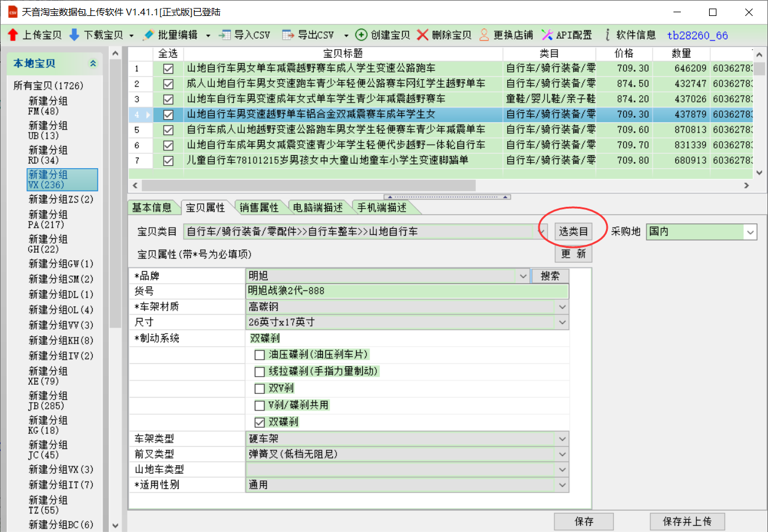Click the item list horizontal scrollbar
The height and width of the screenshot is (532, 768).
(x=430, y=185)
